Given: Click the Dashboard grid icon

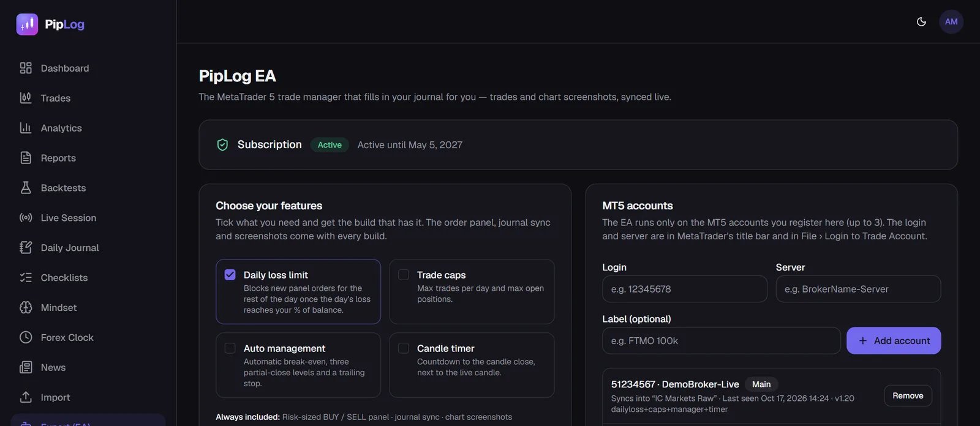Looking at the screenshot, I should tap(26, 68).
